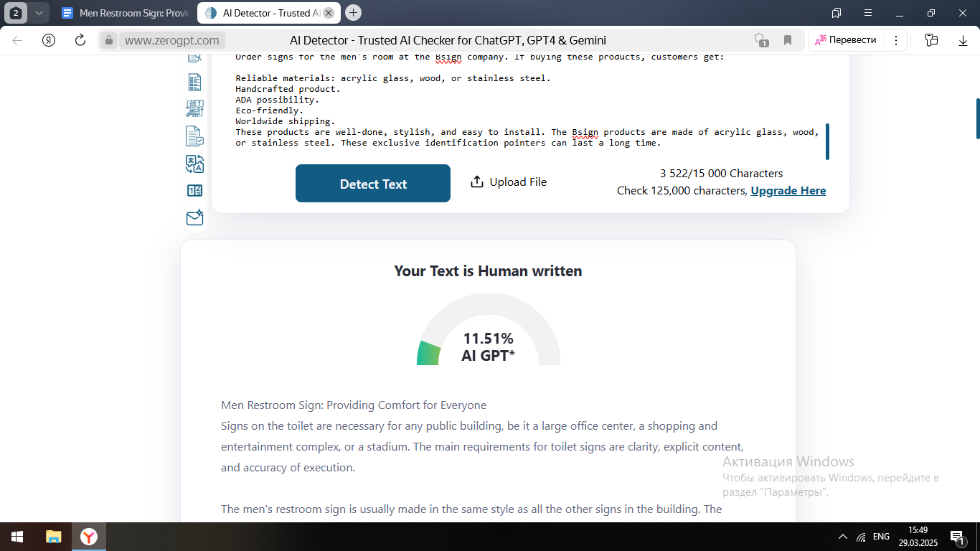Open the word counter 123 icon
Image resolution: width=980 pixels, height=551 pixels.
194,191
